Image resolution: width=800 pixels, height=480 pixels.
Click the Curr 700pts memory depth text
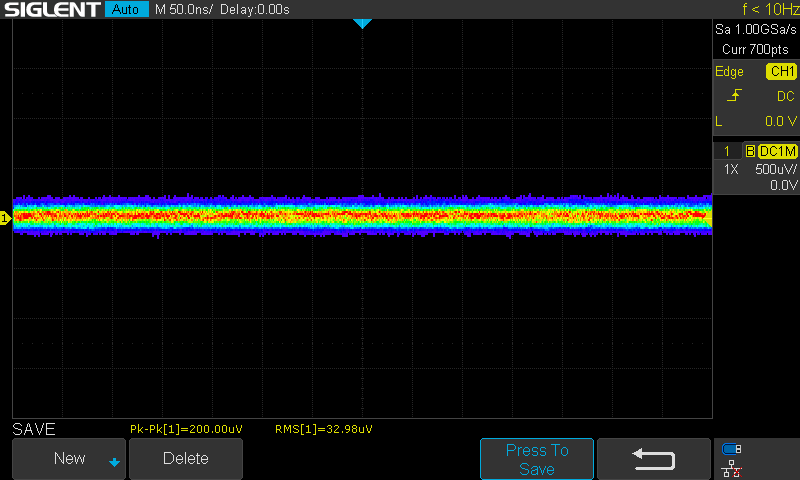coord(755,49)
